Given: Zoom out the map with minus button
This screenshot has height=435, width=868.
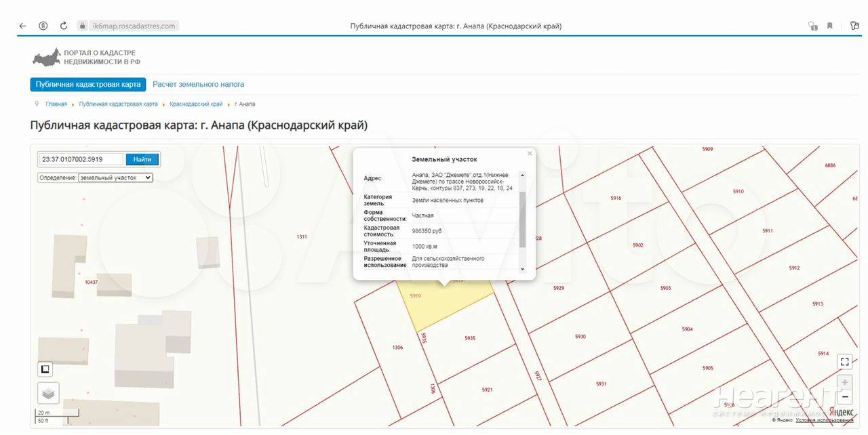Looking at the screenshot, I should [844, 396].
